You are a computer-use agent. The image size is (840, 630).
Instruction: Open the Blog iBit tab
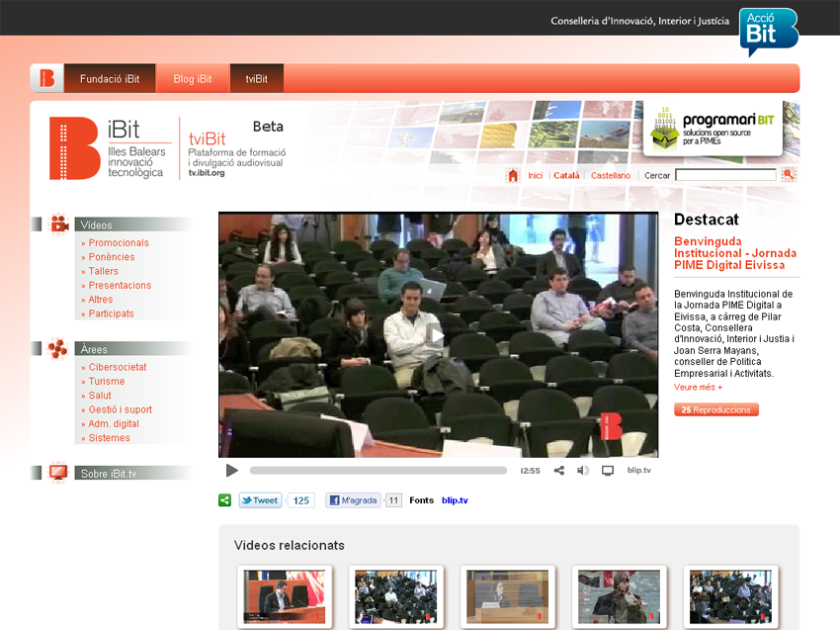[193, 79]
